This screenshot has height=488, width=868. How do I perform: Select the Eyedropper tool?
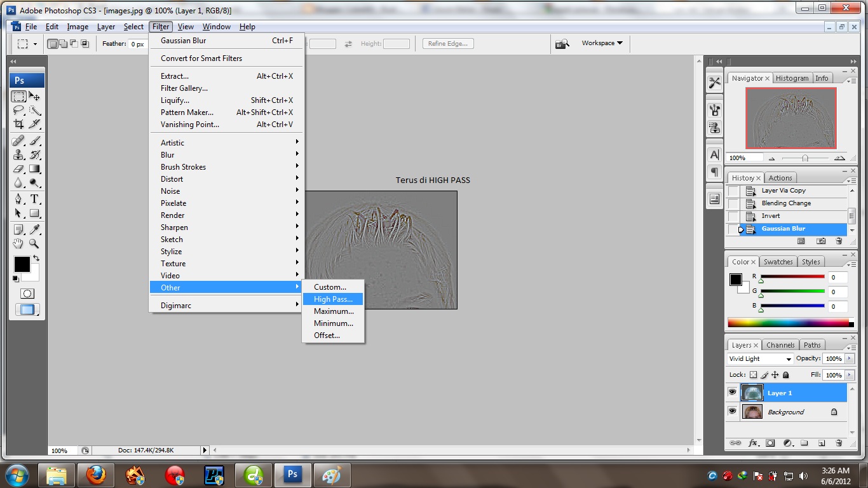pos(35,229)
